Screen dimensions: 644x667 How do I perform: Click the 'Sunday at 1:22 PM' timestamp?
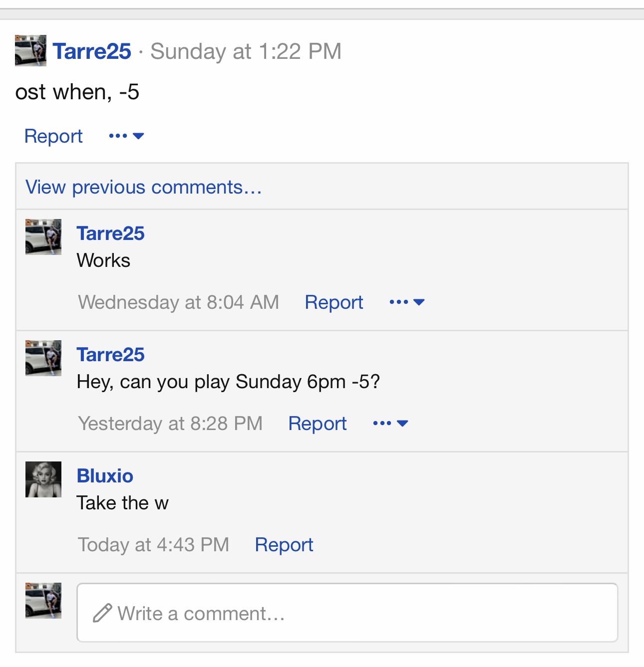point(246,51)
